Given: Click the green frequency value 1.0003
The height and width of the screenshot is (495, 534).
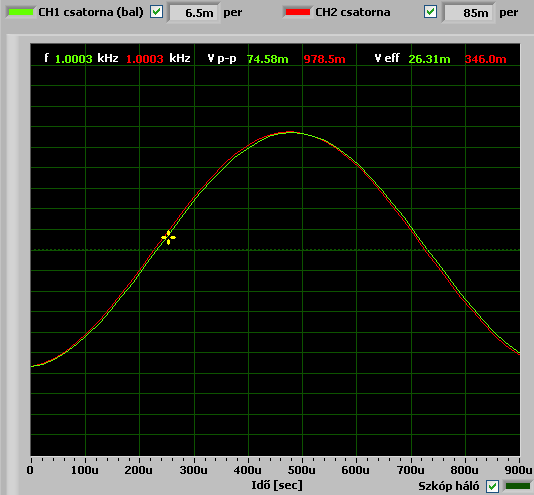Looking at the screenshot, I should pyautogui.click(x=74, y=59).
